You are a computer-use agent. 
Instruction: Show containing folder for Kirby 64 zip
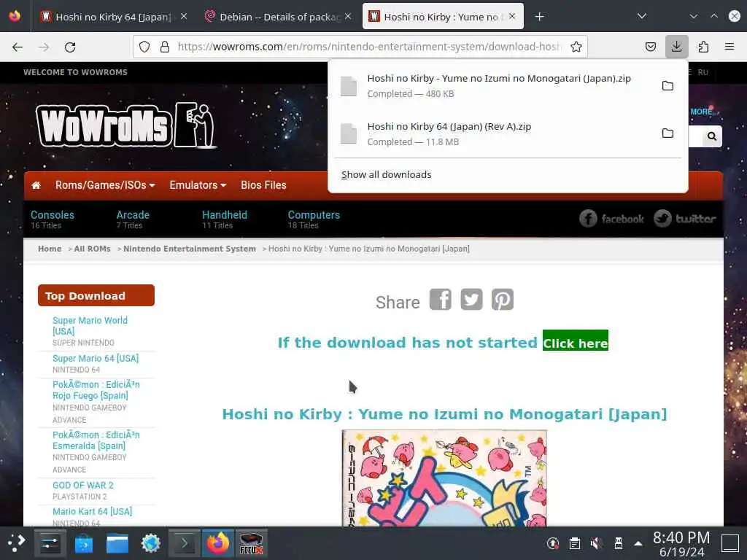668,133
